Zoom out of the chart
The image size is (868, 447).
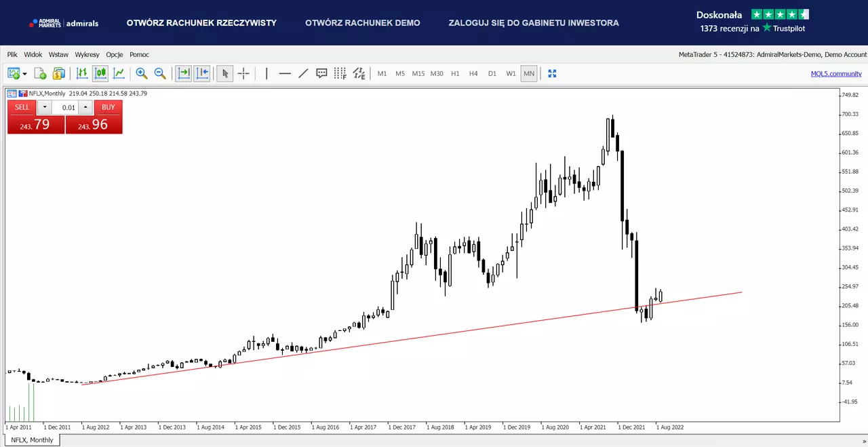(x=160, y=73)
